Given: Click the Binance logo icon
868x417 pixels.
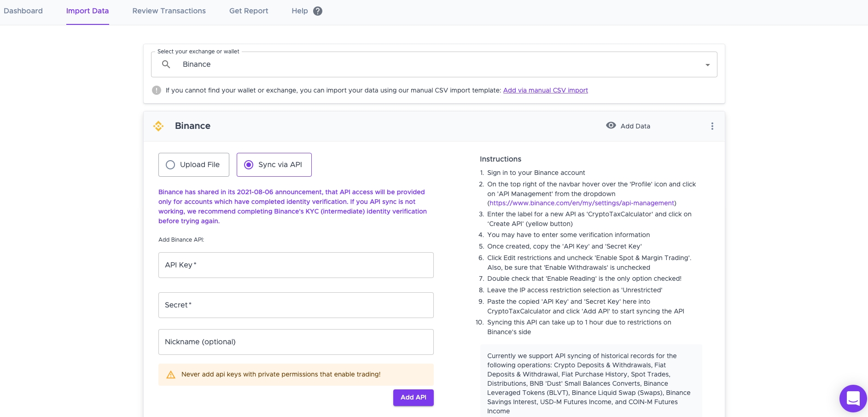Looking at the screenshot, I should (158, 126).
